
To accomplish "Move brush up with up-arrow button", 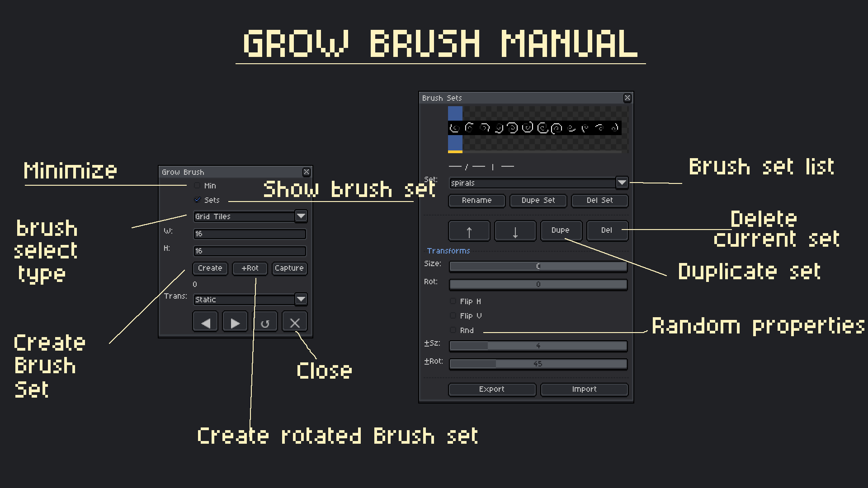I will coord(469,231).
